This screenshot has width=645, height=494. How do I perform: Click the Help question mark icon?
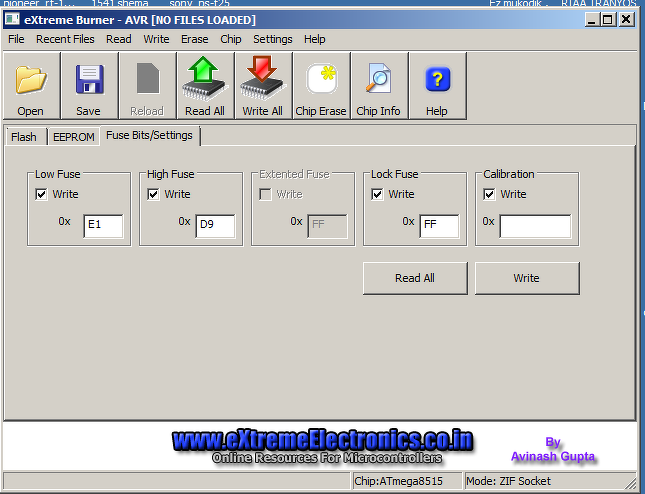point(437,79)
